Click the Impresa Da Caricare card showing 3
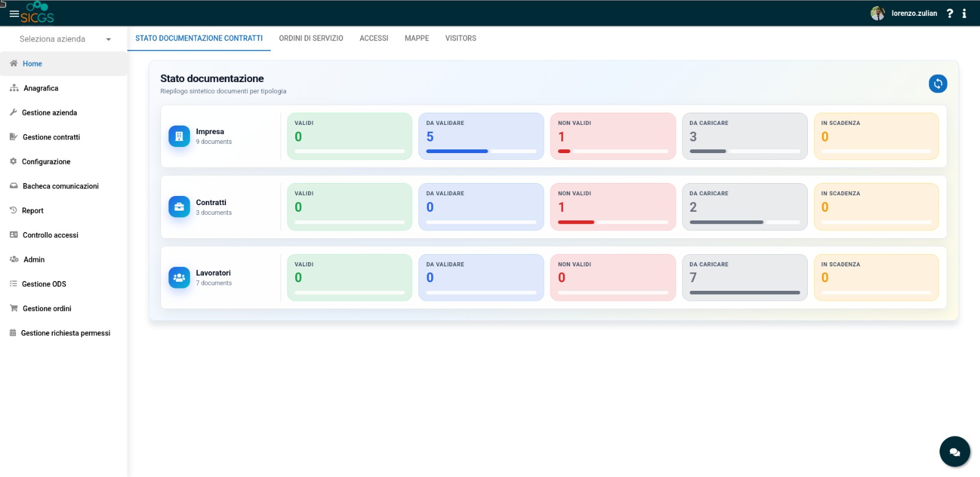Image resolution: width=980 pixels, height=477 pixels. coord(745,136)
